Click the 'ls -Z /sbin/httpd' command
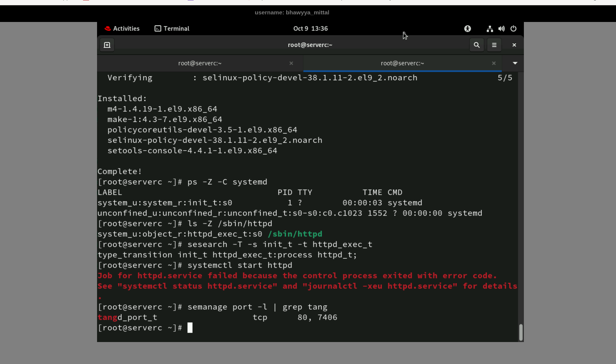This screenshot has width=616, height=364. pos(230,223)
